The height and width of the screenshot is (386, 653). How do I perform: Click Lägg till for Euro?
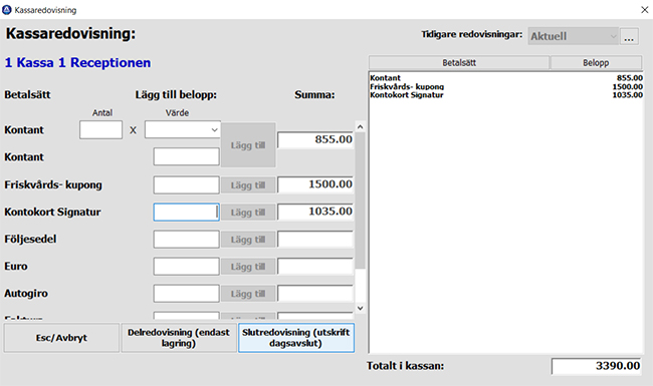[x=248, y=266]
